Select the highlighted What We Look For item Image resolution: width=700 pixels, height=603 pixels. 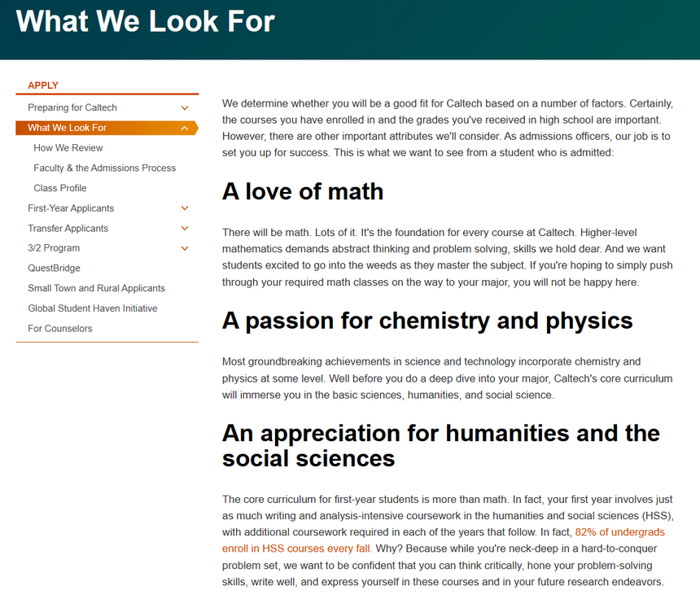click(x=68, y=128)
